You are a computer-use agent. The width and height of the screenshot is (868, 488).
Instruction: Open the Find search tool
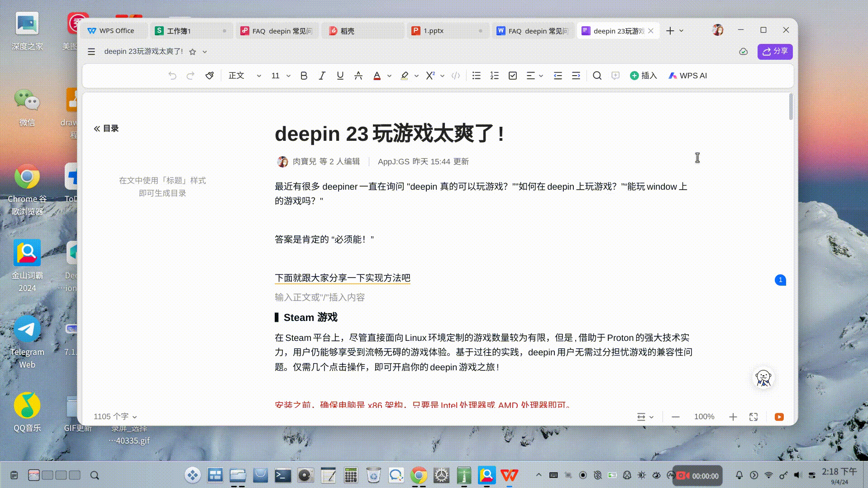click(x=597, y=76)
